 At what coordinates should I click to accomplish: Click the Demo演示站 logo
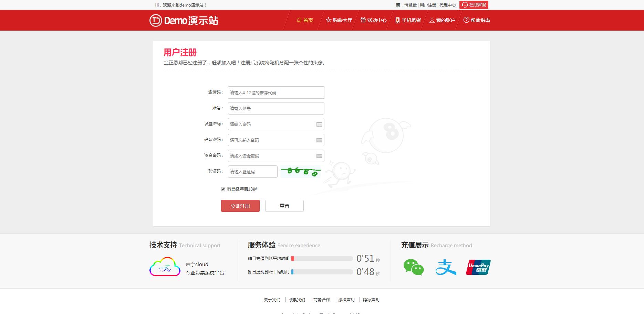184,20
